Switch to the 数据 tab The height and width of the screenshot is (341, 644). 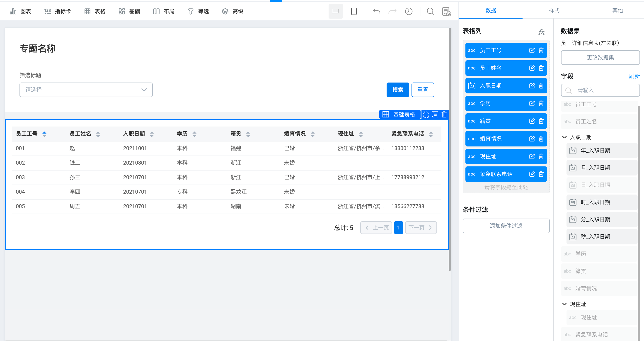(x=491, y=10)
